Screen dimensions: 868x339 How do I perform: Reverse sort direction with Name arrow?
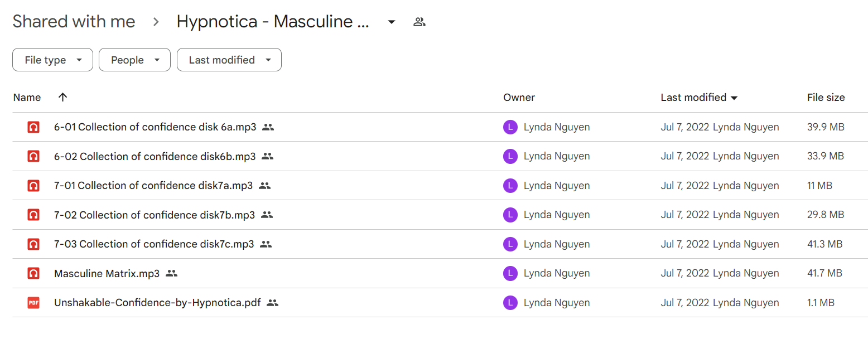point(62,97)
